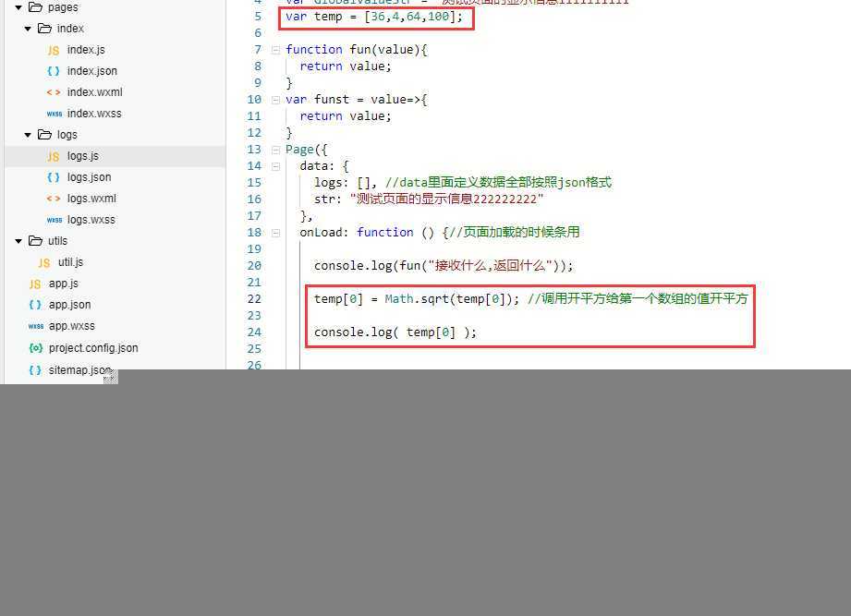This screenshot has height=616, width=851.
Task: Click 'console.log( temp[0] );' on line 24
Action: (395, 332)
